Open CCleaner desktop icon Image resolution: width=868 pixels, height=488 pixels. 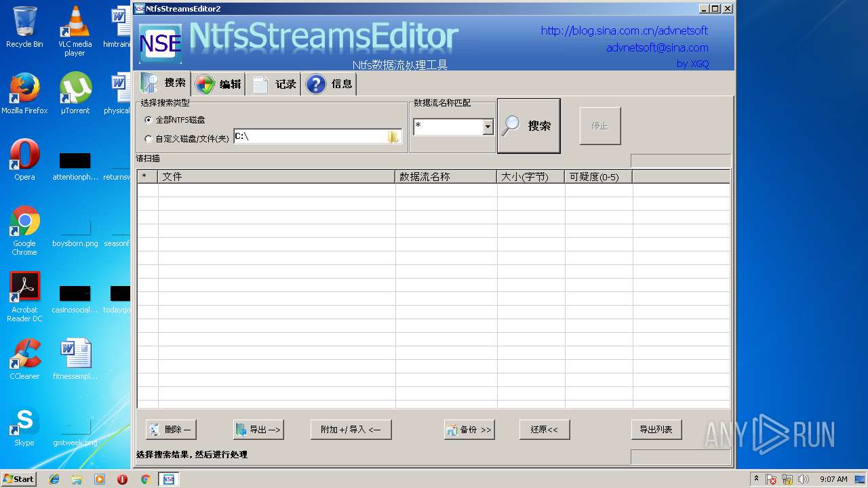click(x=24, y=359)
